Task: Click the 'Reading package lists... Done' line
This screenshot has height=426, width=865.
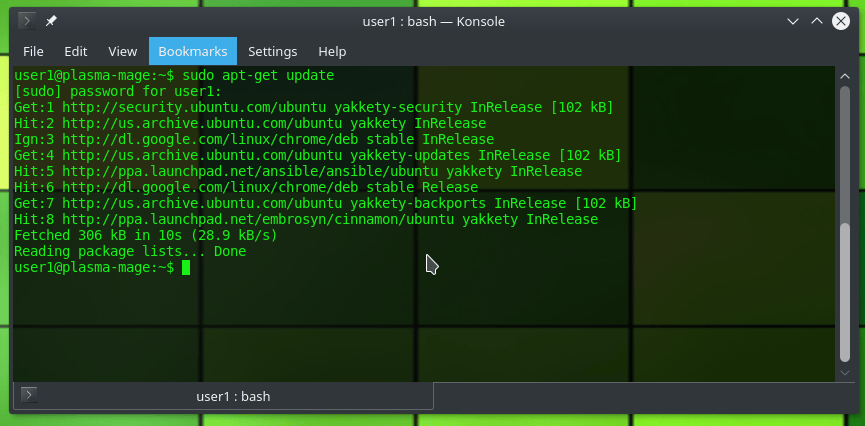Action: tap(130, 252)
